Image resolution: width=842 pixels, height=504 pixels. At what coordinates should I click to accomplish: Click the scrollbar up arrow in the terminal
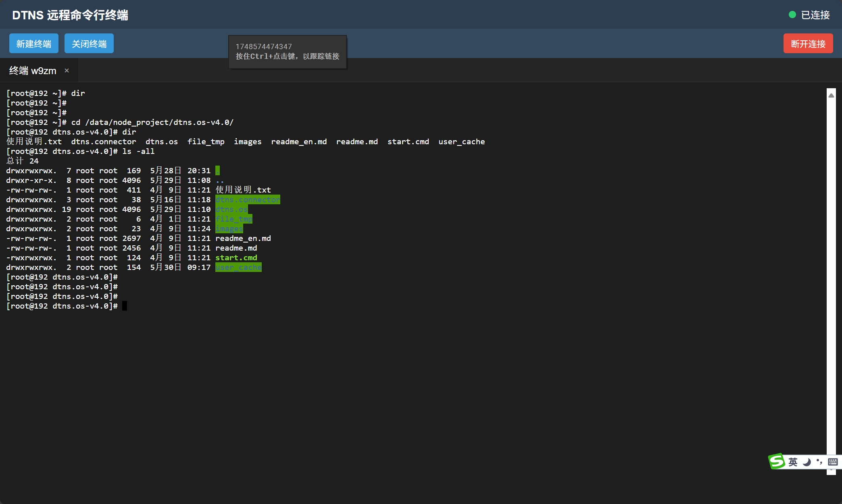(831, 95)
